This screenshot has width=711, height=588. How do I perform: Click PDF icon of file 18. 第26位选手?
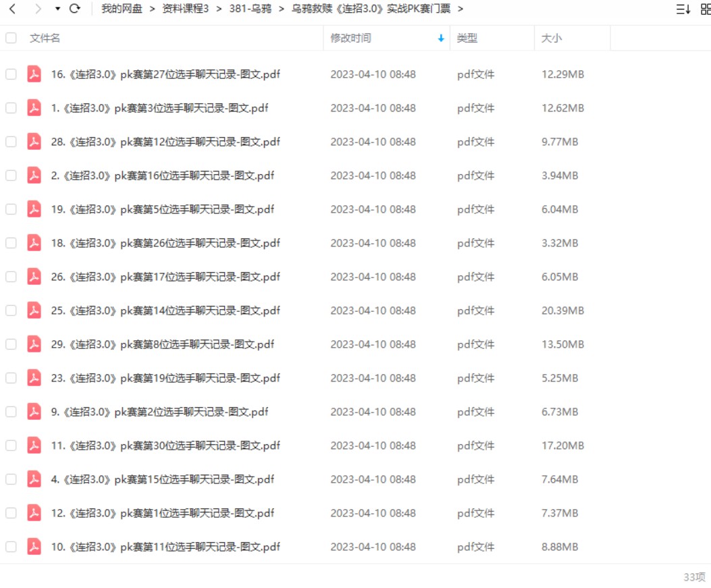34,243
